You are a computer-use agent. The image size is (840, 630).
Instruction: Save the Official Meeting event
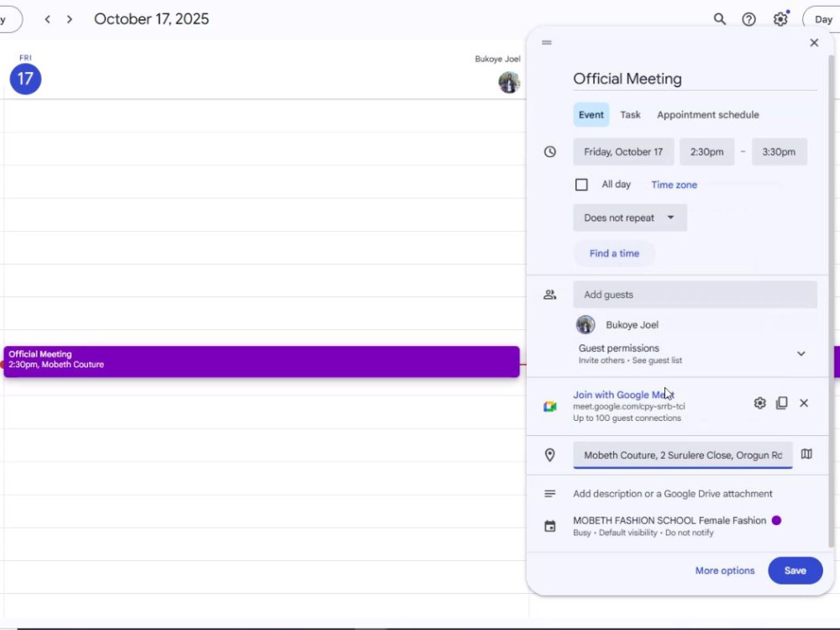(x=795, y=570)
